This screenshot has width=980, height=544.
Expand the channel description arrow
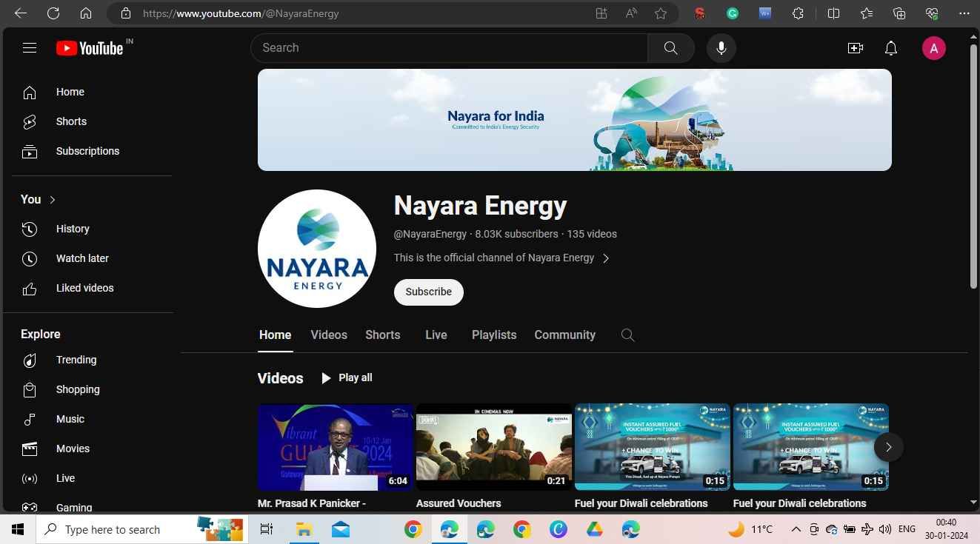(606, 258)
